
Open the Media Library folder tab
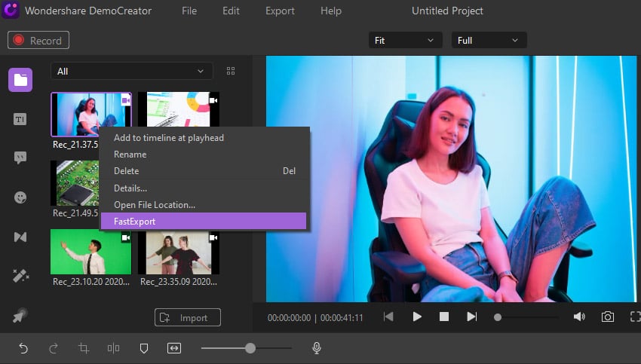(x=20, y=80)
